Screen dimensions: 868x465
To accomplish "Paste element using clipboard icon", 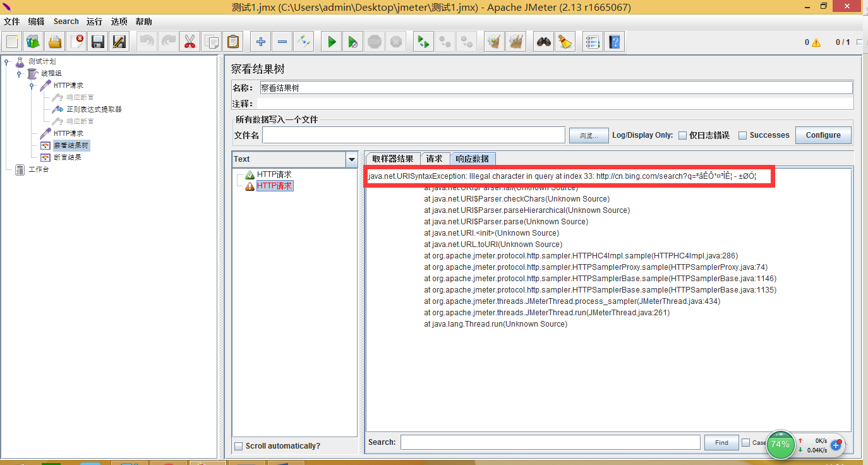I will 232,42.
